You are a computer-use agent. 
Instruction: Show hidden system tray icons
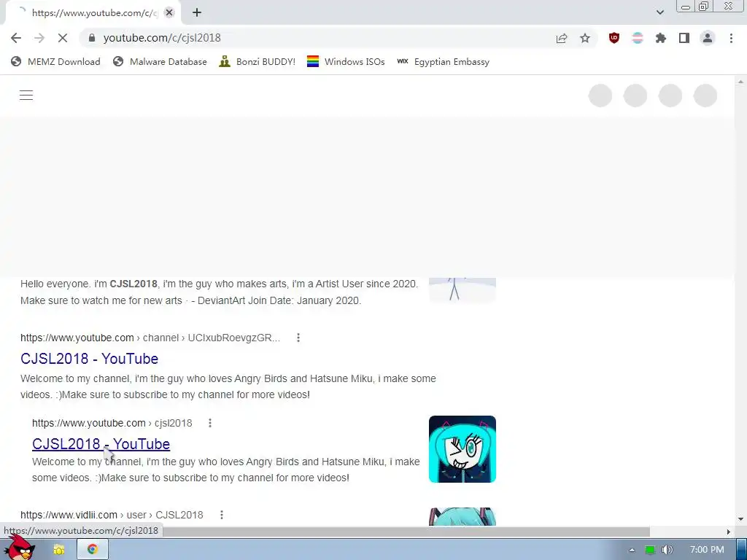(x=632, y=550)
